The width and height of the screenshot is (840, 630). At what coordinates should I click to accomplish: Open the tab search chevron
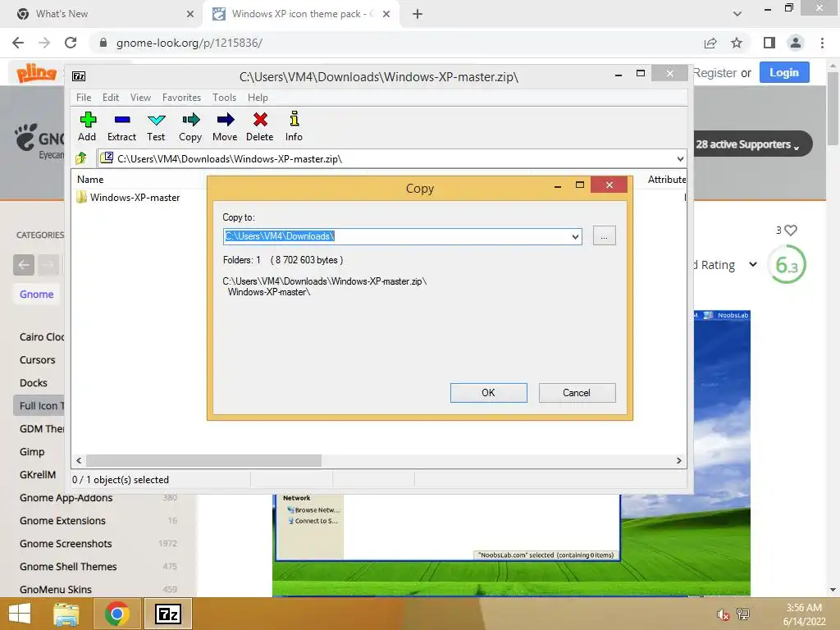[x=737, y=14]
